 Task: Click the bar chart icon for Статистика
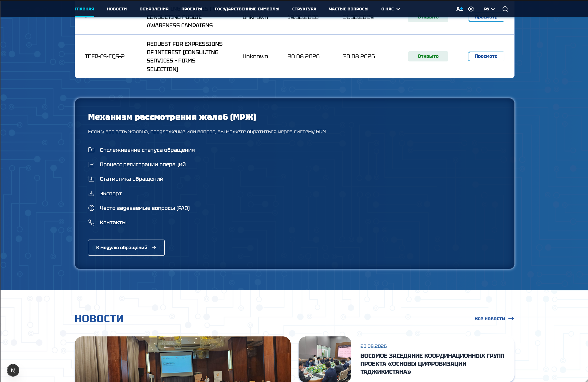[91, 179]
